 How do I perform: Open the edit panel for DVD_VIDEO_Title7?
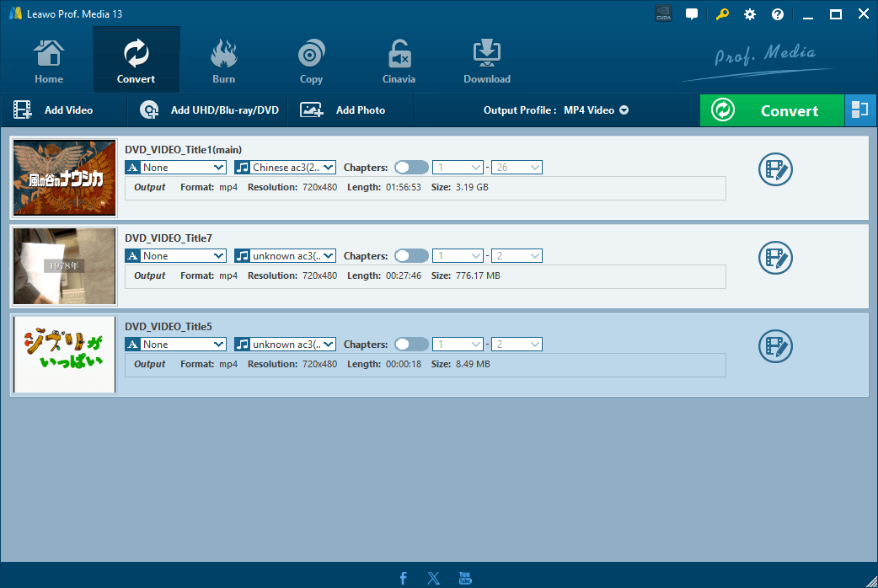click(x=775, y=258)
